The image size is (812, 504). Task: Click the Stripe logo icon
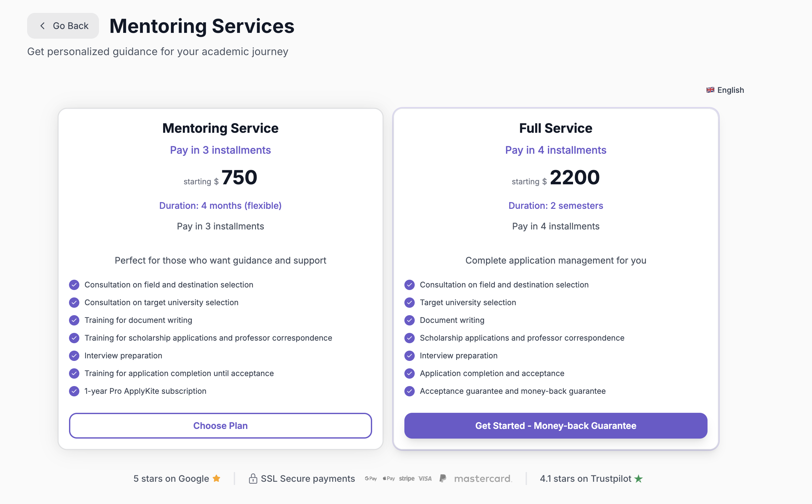pos(407,479)
